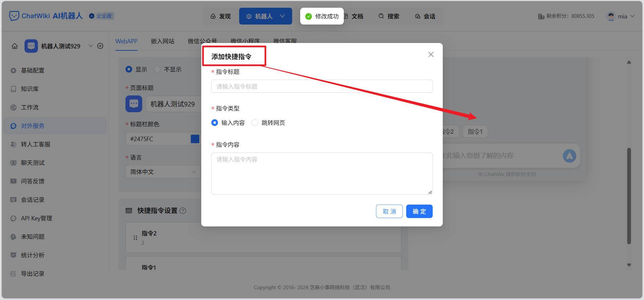Viewport: 644px width, 300px height.
Task: Click the 统计分析 icon
Action: (13, 255)
